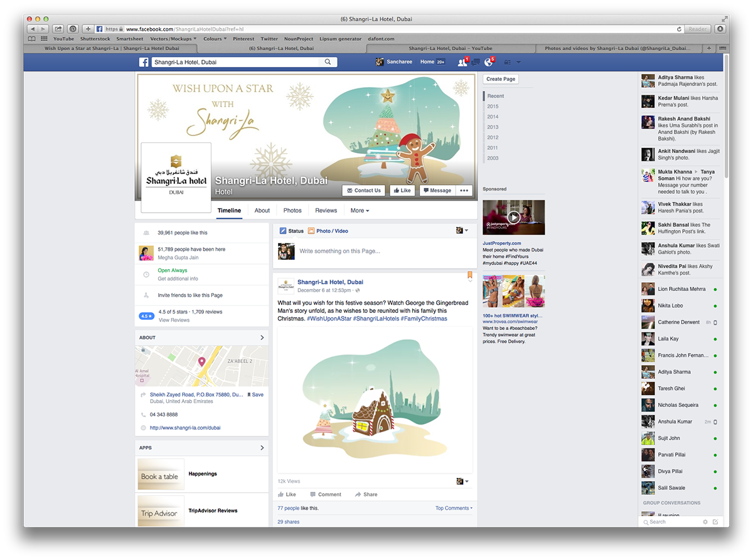Jump to 2003 in the timeline

pos(493,158)
